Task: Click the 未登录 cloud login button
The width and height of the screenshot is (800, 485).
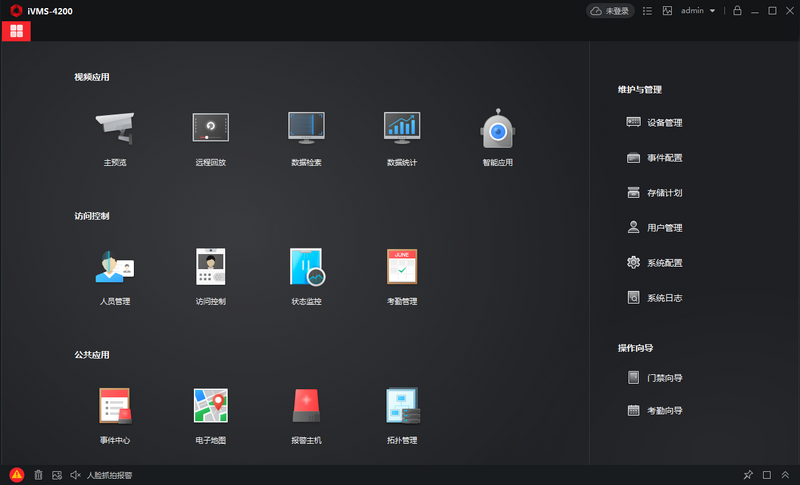Action: pyautogui.click(x=610, y=11)
